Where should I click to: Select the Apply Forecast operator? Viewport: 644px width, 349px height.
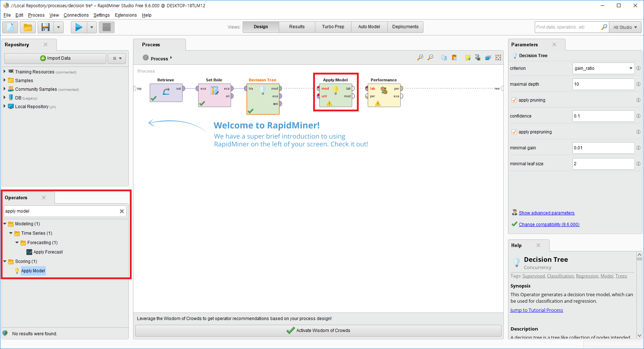coord(48,252)
